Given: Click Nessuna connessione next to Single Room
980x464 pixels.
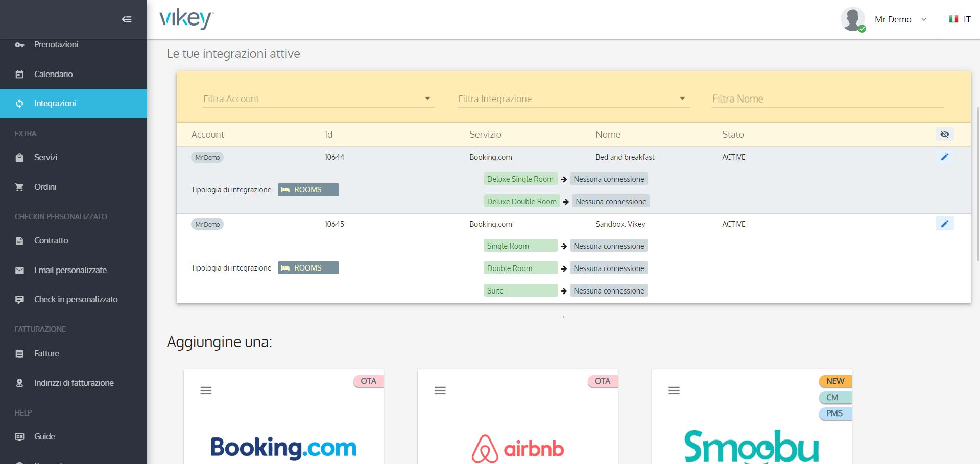Looking at the screenshot, I should (x=609, y=246).
